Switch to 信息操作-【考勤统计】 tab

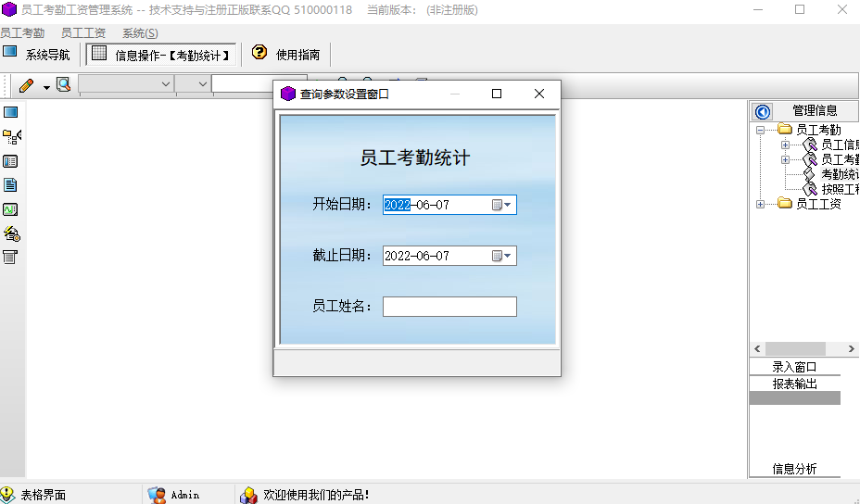tap(162, 55)
